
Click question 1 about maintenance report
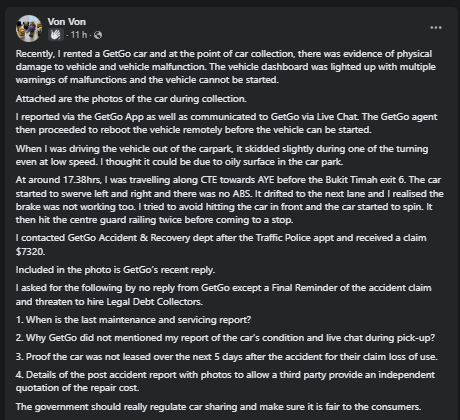(133, 320)
